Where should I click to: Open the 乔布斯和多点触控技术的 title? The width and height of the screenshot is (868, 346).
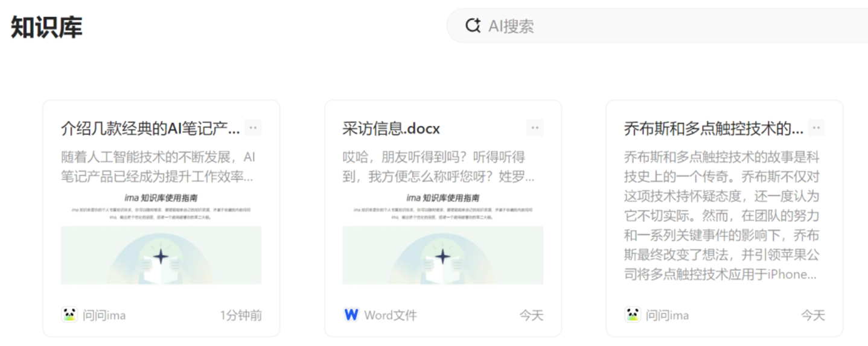(713, 128)
